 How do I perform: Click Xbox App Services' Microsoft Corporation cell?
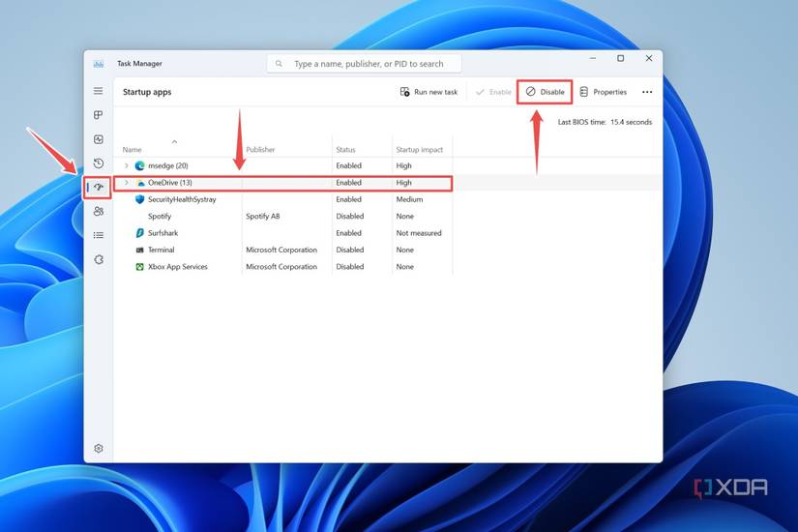[x=281, y=267]
